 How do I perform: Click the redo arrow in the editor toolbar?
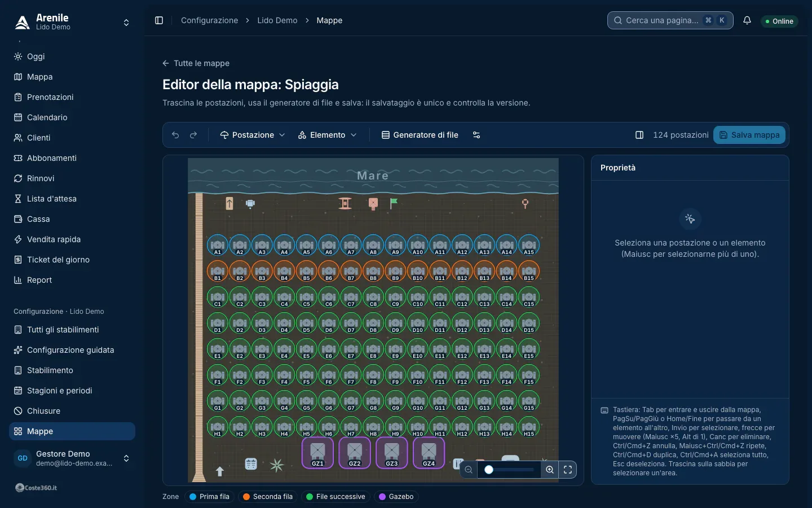193,135
